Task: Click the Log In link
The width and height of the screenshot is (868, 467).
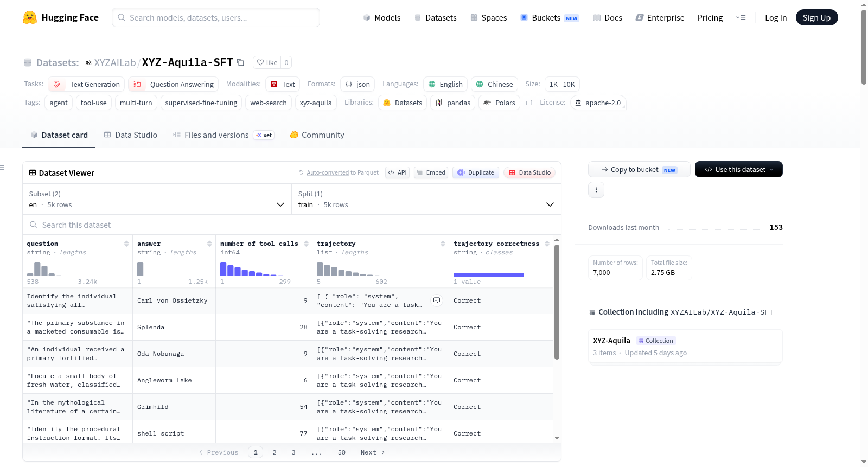Action: (776, 17)
